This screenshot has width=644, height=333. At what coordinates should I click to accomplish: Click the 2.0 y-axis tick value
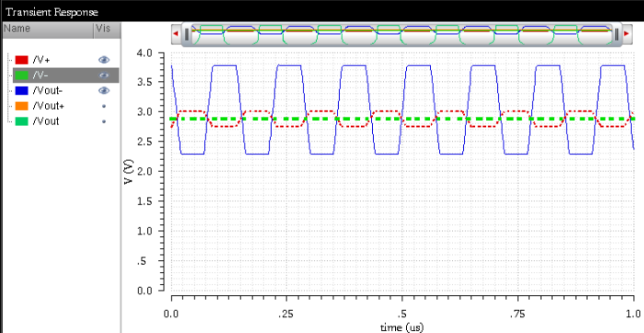[143, 171]
